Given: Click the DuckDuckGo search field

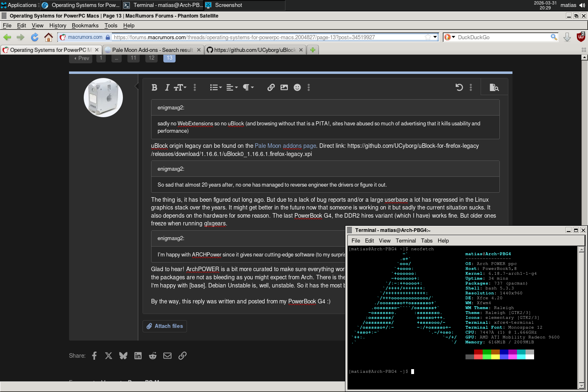Looking at the screenshot, I should click(x=503, y=37).
